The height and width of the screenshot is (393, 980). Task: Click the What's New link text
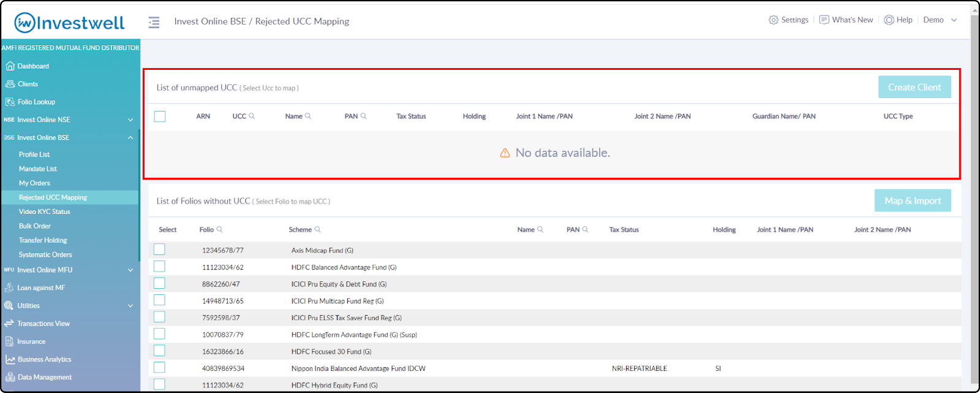(x=853, y=20)
